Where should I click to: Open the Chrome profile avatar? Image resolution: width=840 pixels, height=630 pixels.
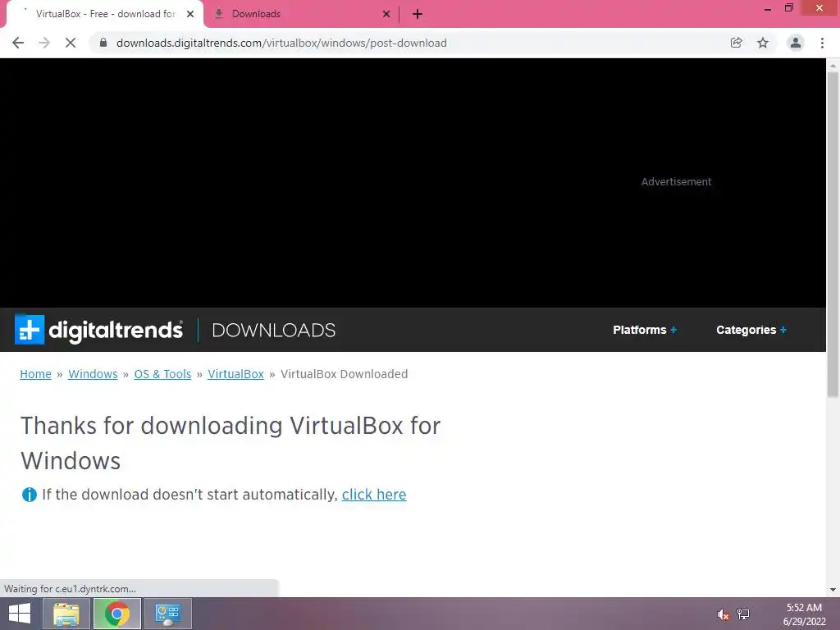(796, 43)
